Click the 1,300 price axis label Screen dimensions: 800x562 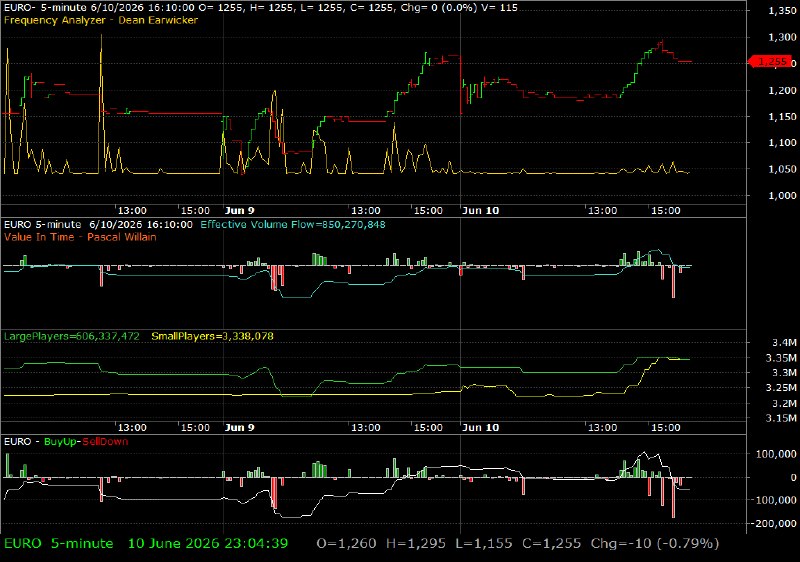click(782, 37)
